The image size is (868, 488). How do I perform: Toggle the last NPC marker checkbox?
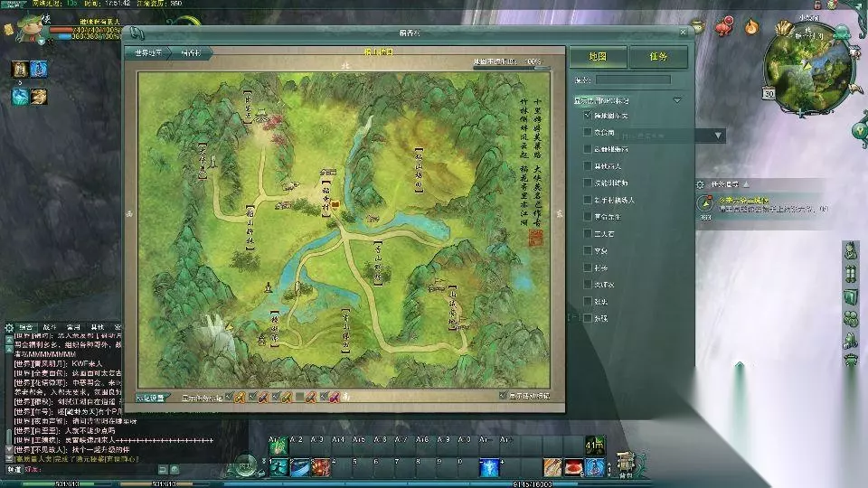click(588, 318)
